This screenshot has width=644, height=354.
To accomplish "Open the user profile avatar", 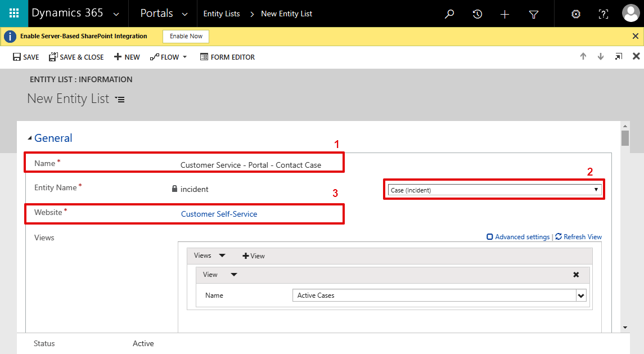I will pyautogui.click(x=631, y=13).
